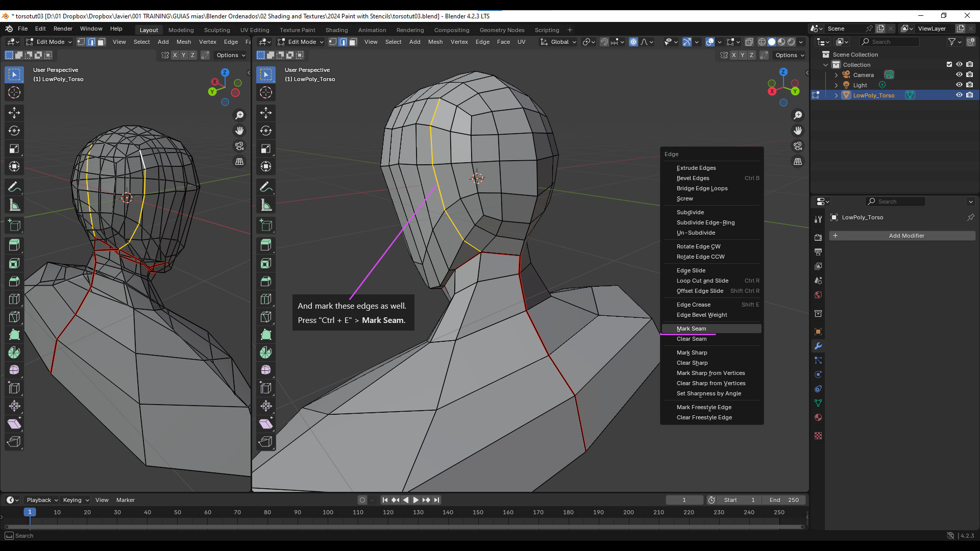Open Modifiers wrench tab in Properties editor
Viewport: 980px width, 551px height.
click(x=818, y=346)
